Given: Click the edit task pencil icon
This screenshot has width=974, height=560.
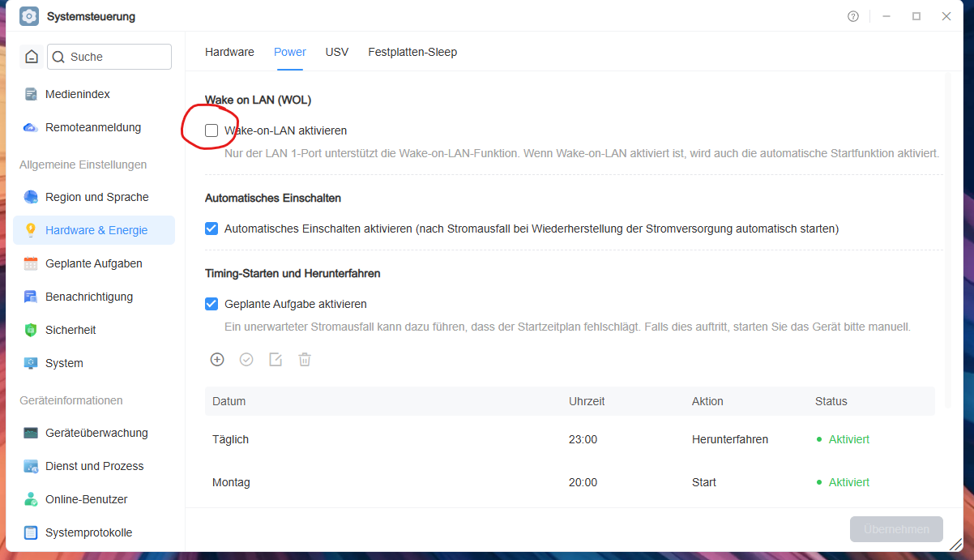Looking at the screenshot, I should (276, 359).
